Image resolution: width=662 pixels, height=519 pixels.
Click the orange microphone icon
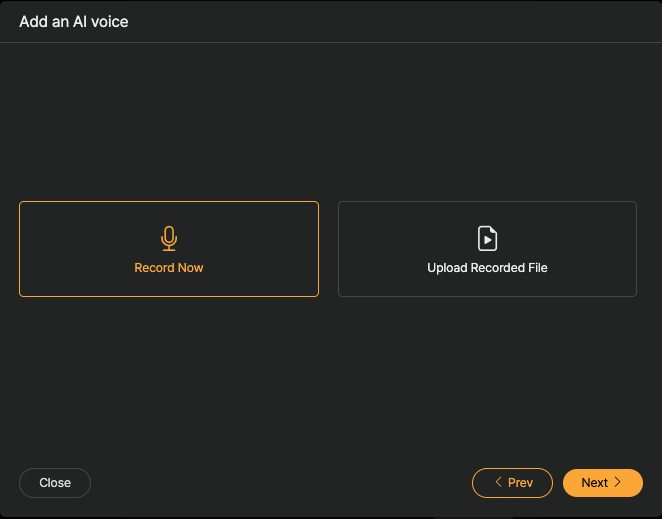tap(169, 239)
